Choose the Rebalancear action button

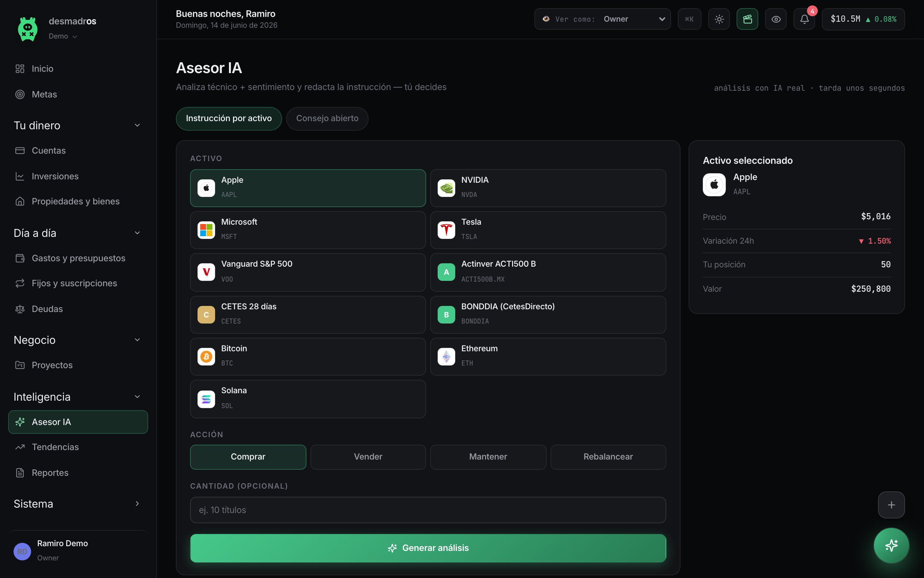click(608, 457)
